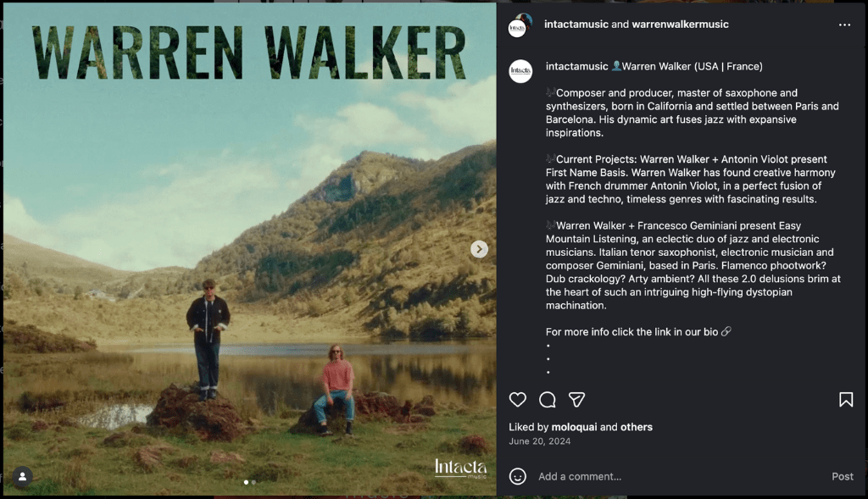Click intactamusic avatar beside caption
This screenshot has height=499, width=868.
coord(520,71)
